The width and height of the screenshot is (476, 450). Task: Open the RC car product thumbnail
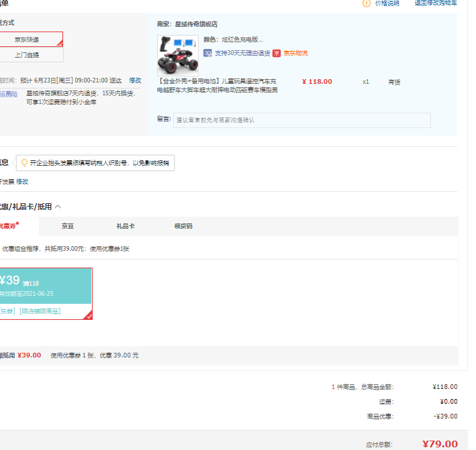(x=178, y=56)
